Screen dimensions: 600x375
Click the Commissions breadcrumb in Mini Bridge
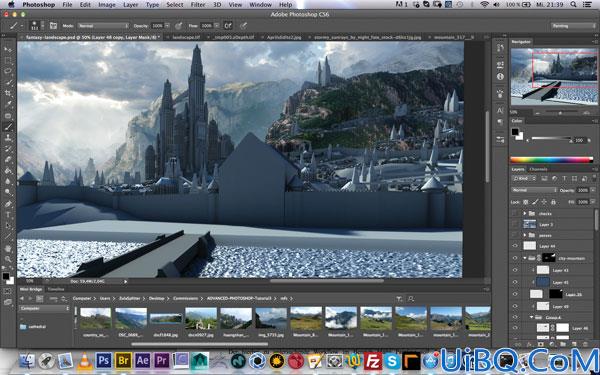click(x=186, y=298)
